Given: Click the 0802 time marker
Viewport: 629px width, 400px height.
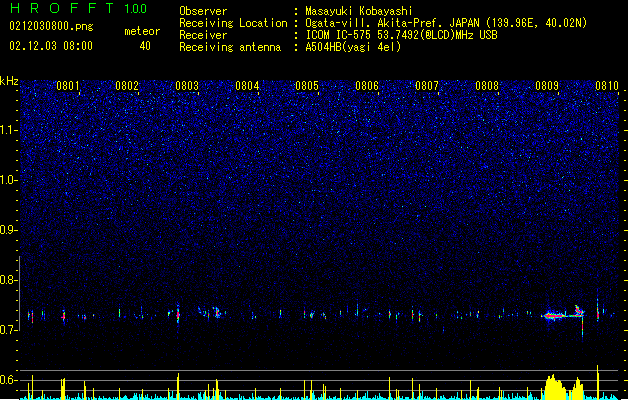Looking at the screenshot, I should click(x=127, y=86).
